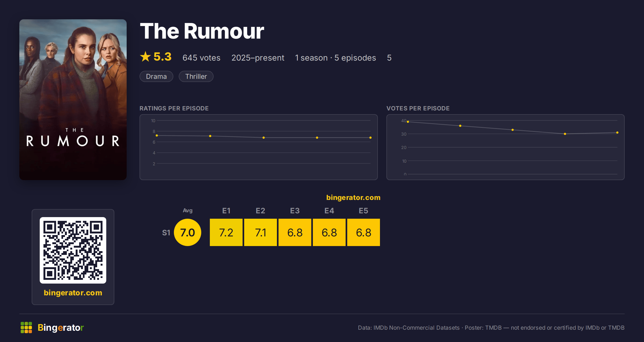The height and width of the screenshot is (342, 644).
Task: Click the E2 rating tile 7.1
Action: 261,232
